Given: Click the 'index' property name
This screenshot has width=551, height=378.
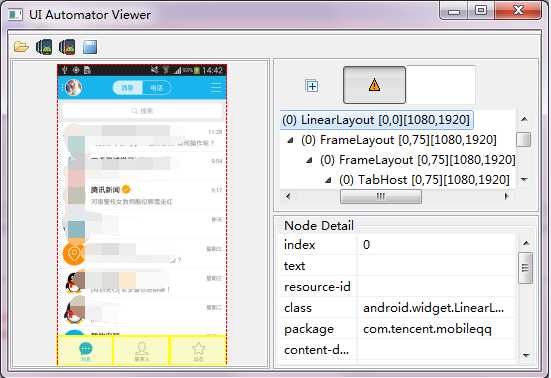Looking at the screenshot, I should pos(299,245).
